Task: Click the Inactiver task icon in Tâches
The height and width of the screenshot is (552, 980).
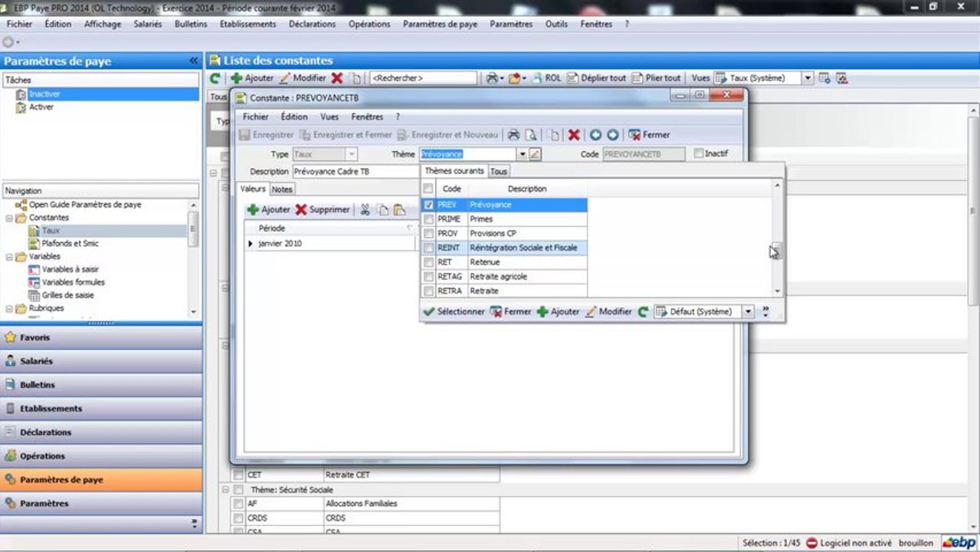Action: pos(21,94)
